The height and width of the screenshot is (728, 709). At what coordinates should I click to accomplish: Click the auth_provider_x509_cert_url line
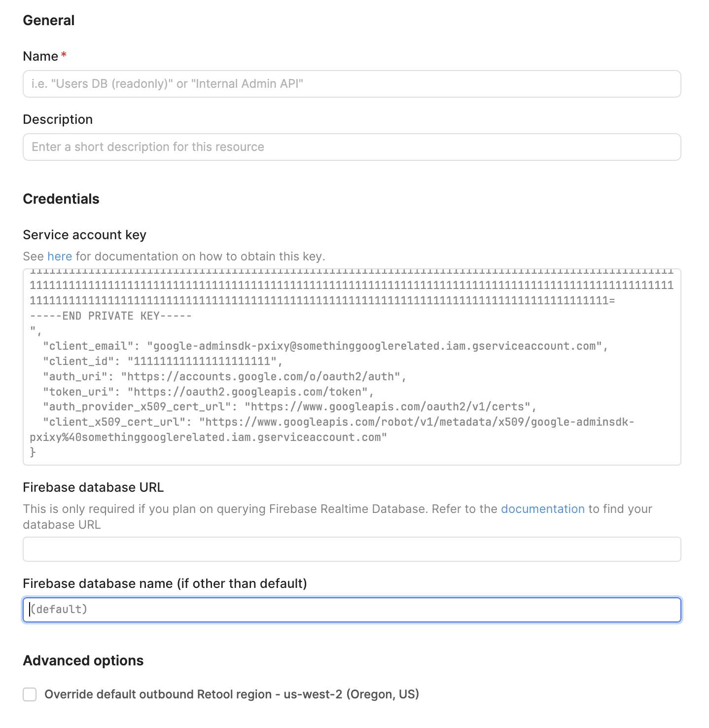tap(289, 407)
